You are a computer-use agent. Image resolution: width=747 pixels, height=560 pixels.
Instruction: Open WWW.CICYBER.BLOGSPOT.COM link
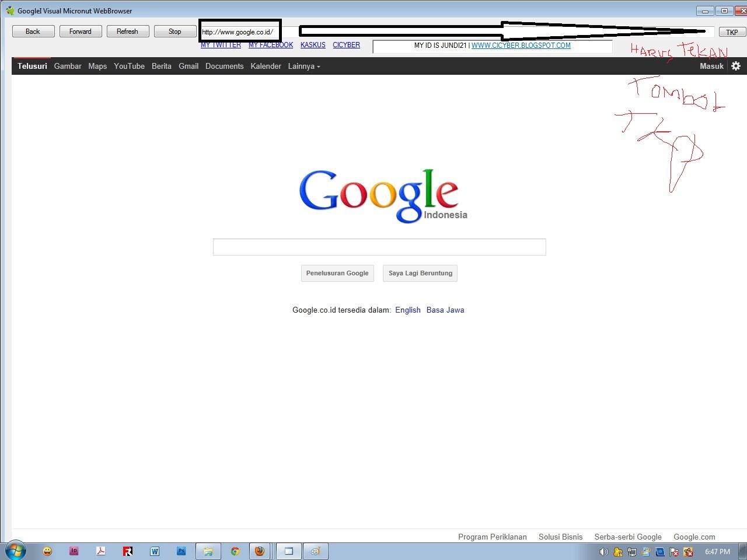pyautogui.click(x=521, y=45)
